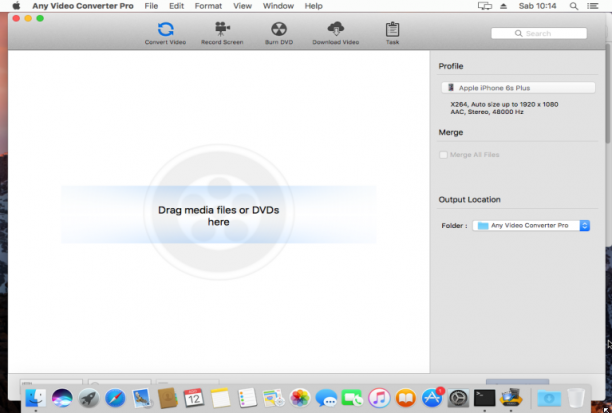Open the Download Video tool
The width and height of the screenshot is (612, 413).
(x=336, y=33)
